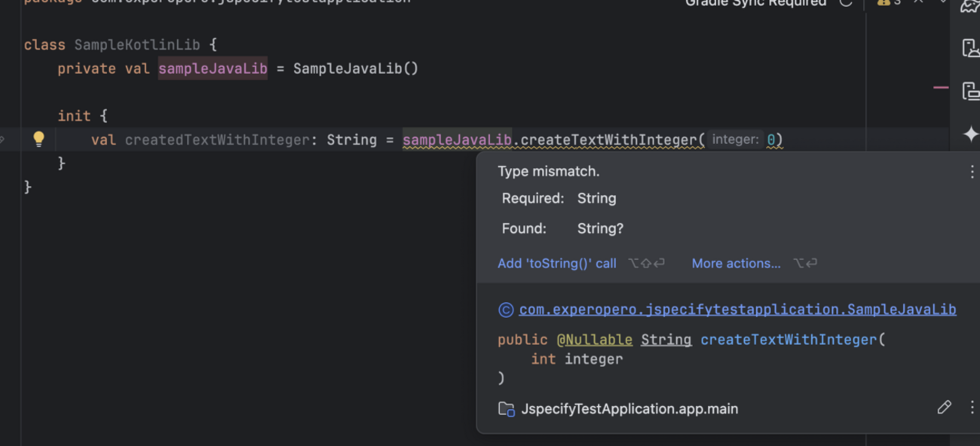Open the kebab menu at popup top right
This screenshot has width=980, height=446.
pyautogui.click(x=972, y=171)
